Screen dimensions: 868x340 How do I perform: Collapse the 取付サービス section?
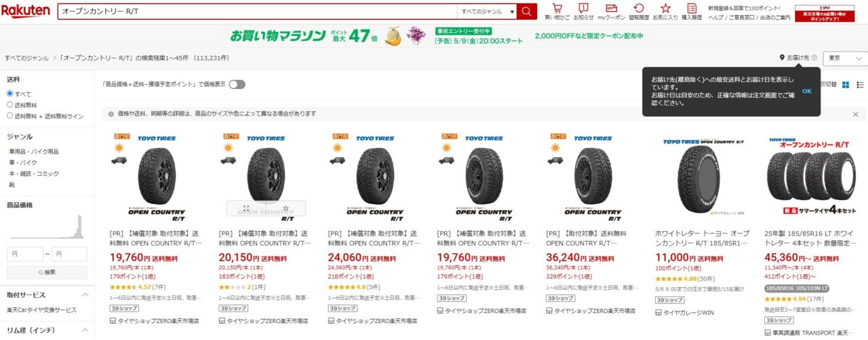(x=85, y=295)
